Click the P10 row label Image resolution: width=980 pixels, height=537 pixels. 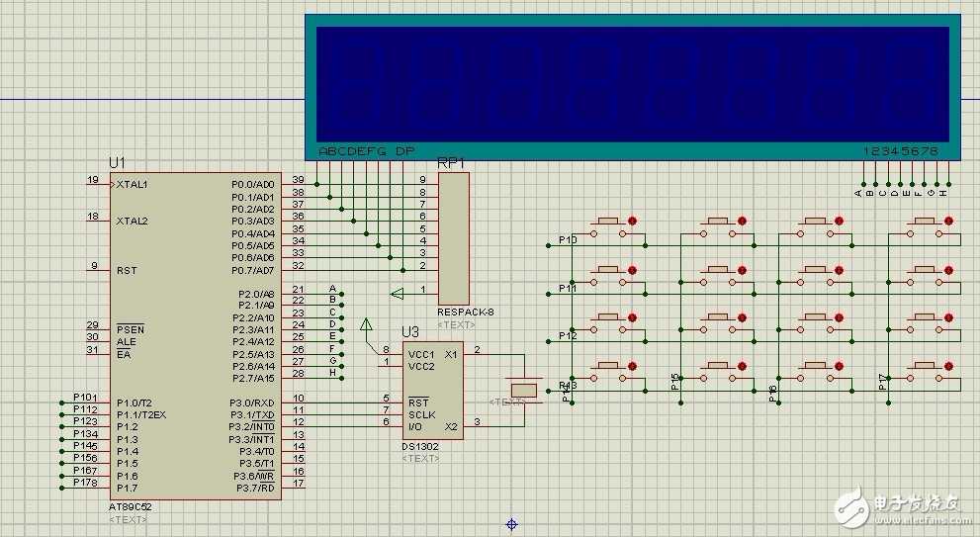point(569,240)
